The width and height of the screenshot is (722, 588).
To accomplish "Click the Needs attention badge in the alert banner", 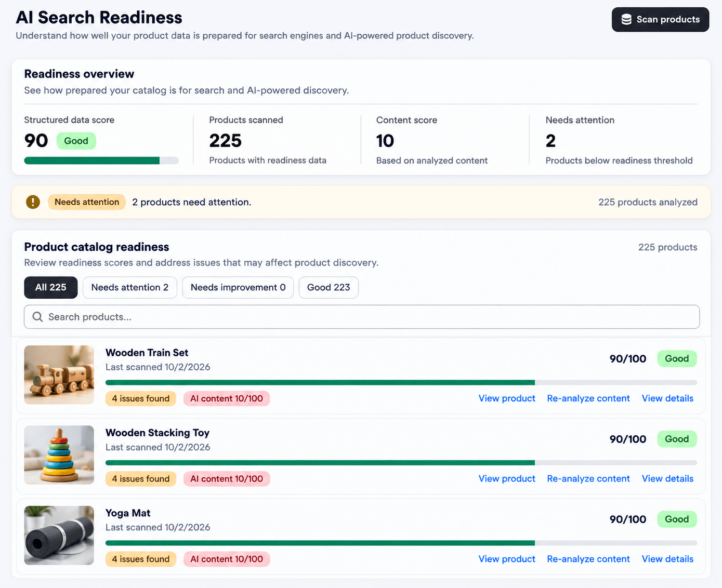I will coord(87,202).
